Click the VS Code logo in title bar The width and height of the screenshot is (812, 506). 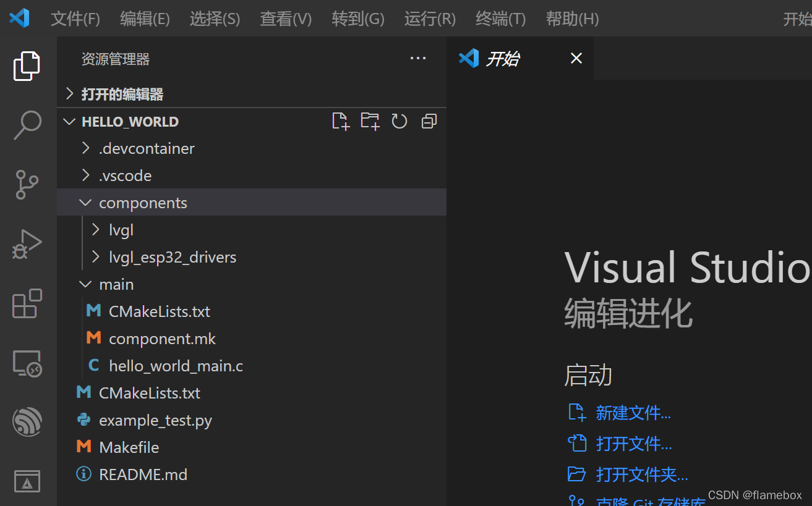pyautogui.click(x=19, y=18)
